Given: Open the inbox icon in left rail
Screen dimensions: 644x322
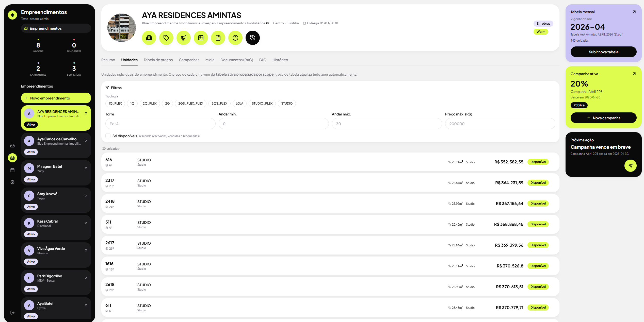Looking at the screenshot, I should [12, 146].
